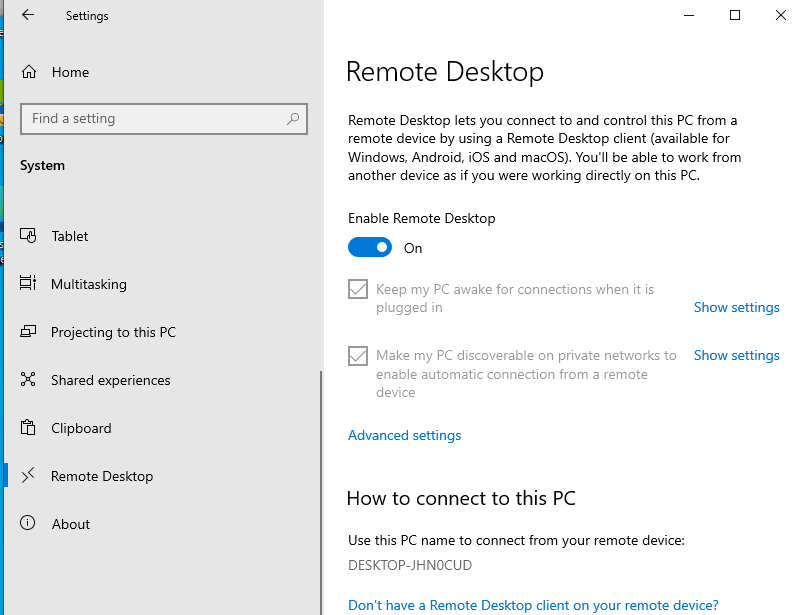The image size is (797, 615).
Task: Select the Projecting to this PC icon
Action: click(28, 331)
